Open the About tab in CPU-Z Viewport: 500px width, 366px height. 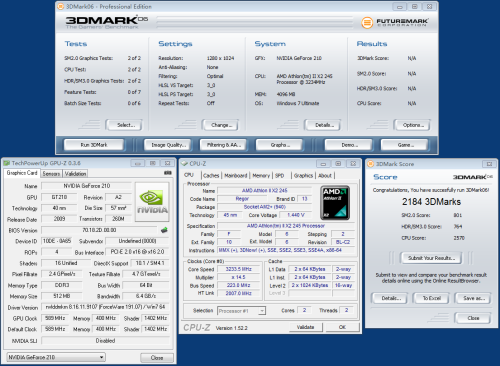[x=325, y=175]
